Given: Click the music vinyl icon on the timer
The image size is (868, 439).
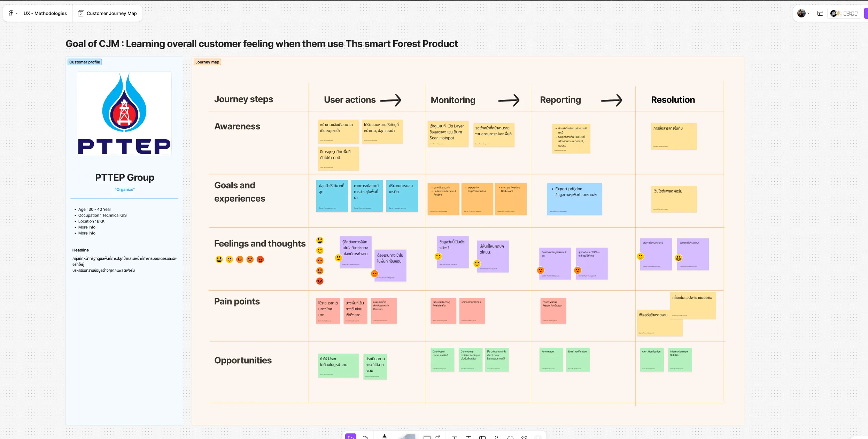Looking at the screenshot, I should tap(834, 13).
